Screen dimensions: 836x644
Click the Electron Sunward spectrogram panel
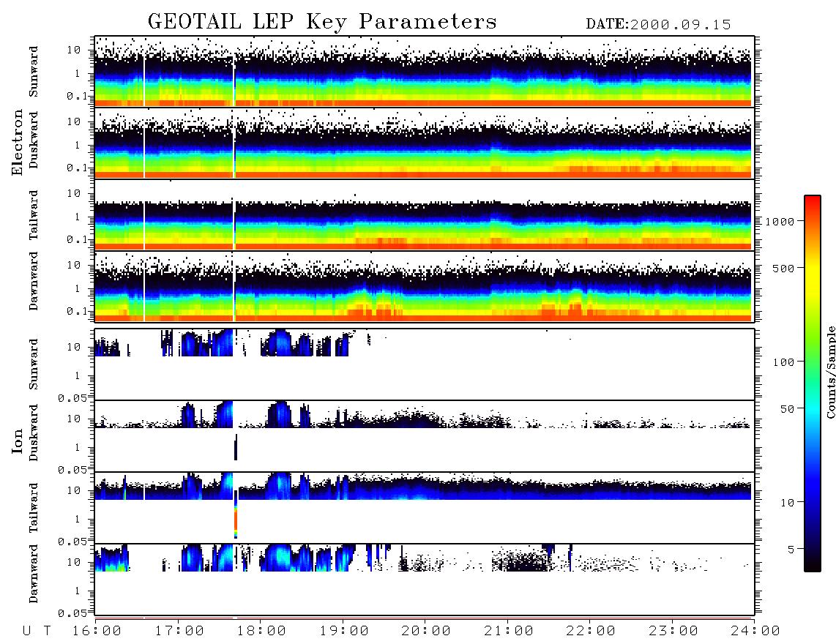(x=425, y=72)
